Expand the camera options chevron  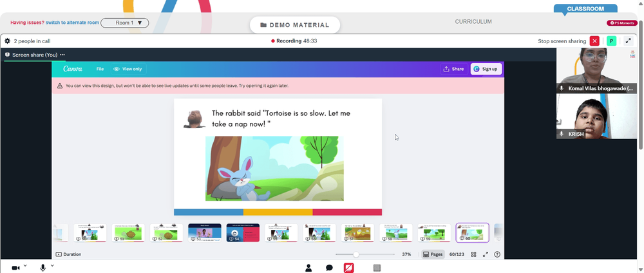(25, 266)
